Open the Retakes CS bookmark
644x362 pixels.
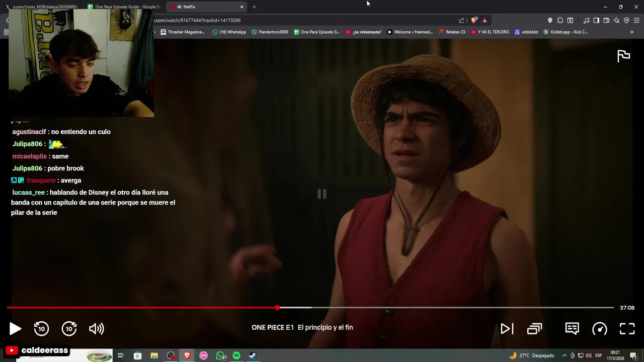[452, 32]
